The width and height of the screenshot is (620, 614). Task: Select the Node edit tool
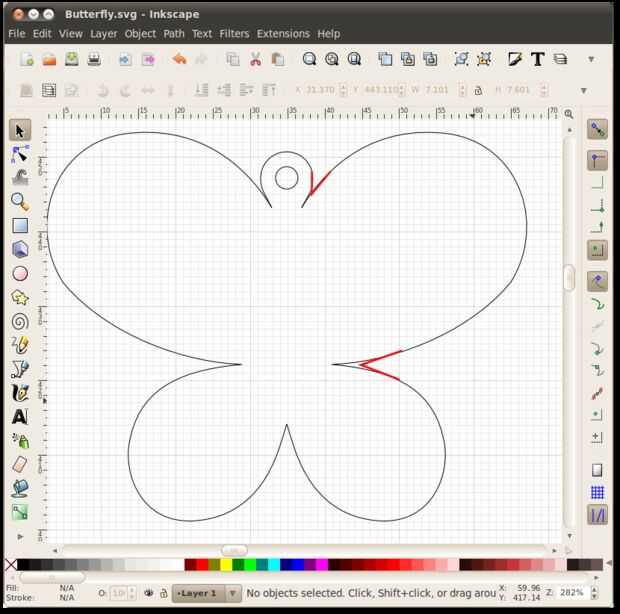[20, 154]
